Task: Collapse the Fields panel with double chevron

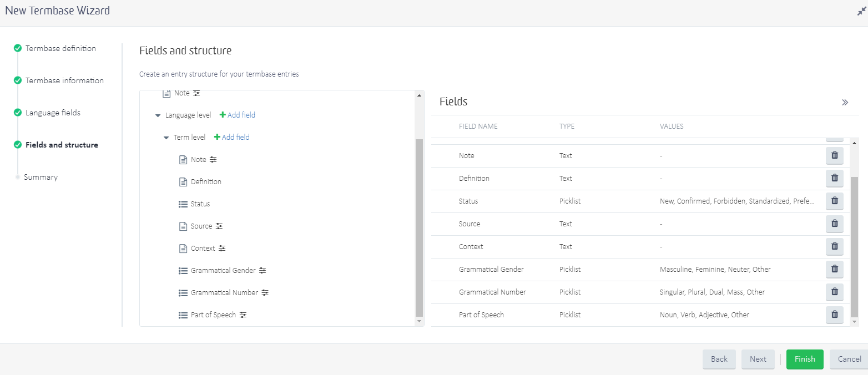Action: (845, 102)
